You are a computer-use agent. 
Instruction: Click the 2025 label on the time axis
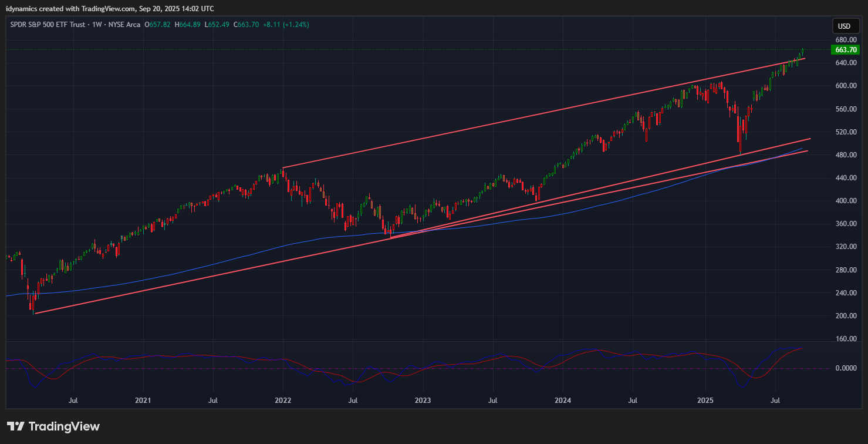coord(705,401)
